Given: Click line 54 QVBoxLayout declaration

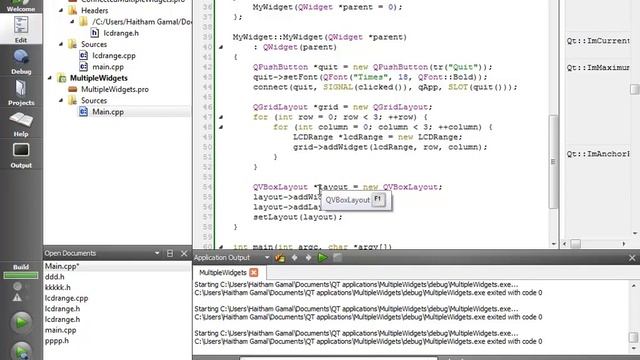Looking at the screenshot, I should (x=347, y=187).
